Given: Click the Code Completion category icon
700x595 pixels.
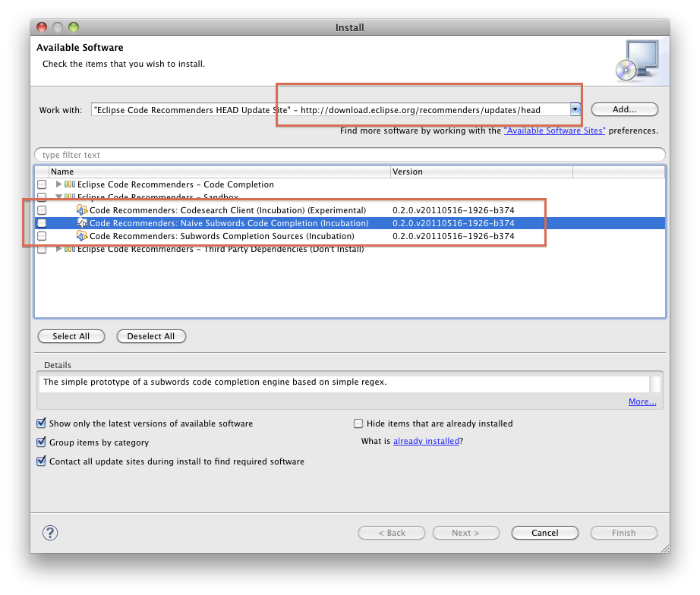Looking at the screenshot, I should pyautogui.click(x=70, y=184).
